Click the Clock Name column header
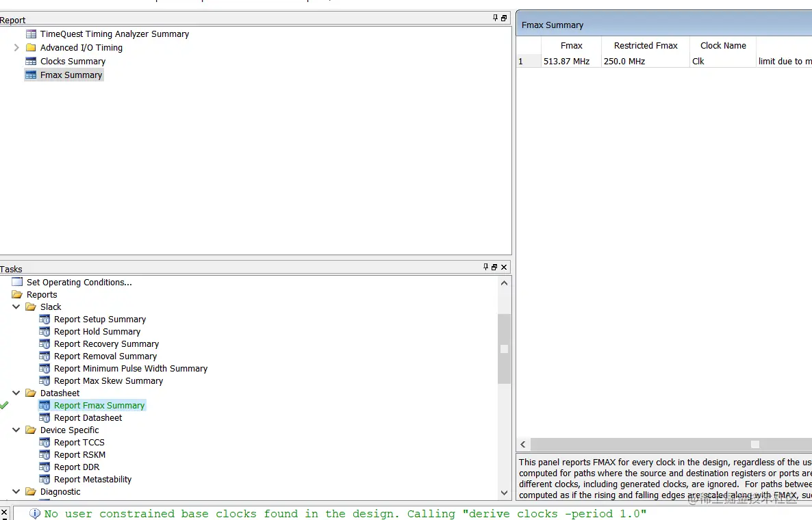Viewport: 812px width, 520px height. pyautogui.click(x=723, y=46)
